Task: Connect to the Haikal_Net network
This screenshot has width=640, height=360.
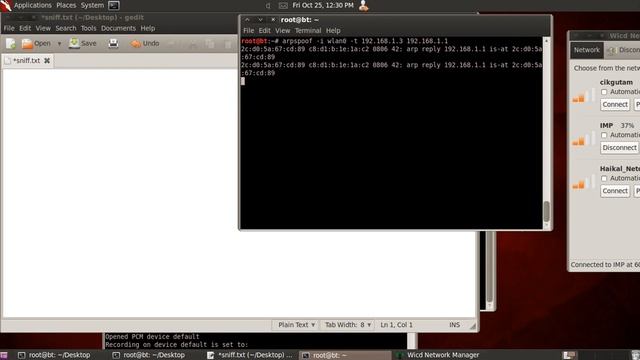Action: click(615, 191)
